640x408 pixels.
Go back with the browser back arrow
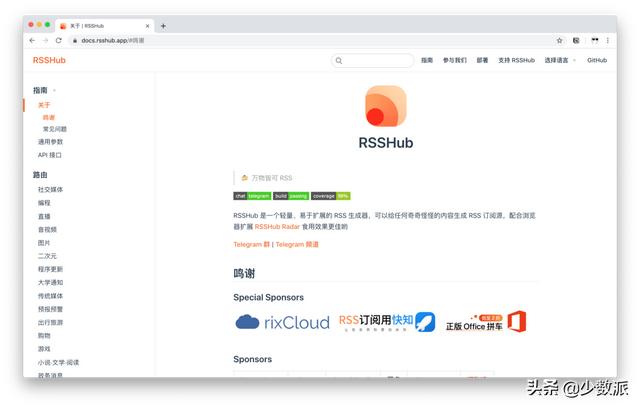pos(32,40)
